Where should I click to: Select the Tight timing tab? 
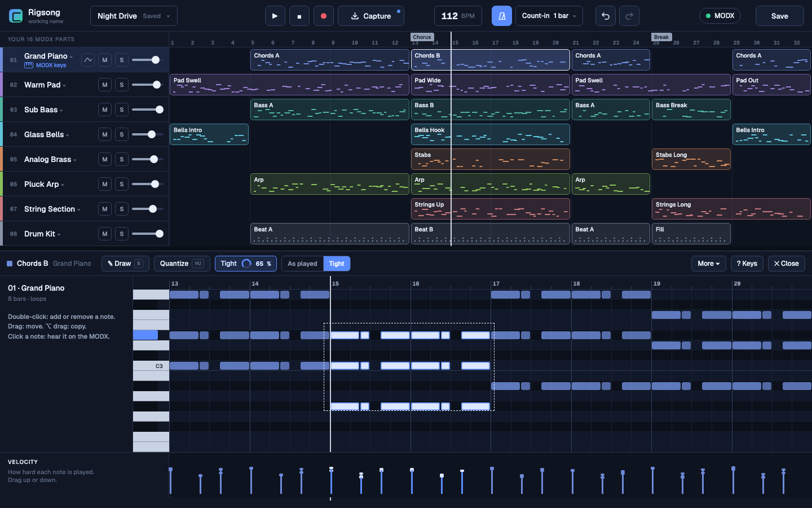click(x=337, y=264)
